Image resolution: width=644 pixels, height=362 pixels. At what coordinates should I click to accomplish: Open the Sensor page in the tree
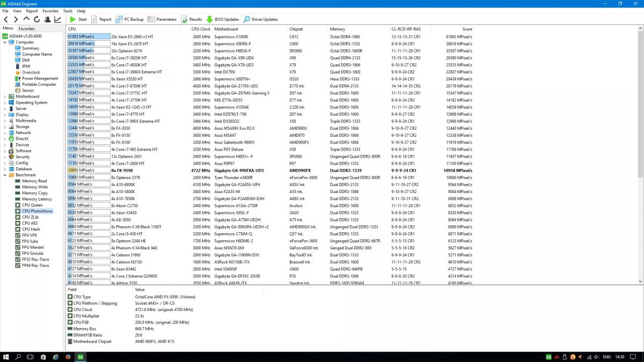point(25,91)
